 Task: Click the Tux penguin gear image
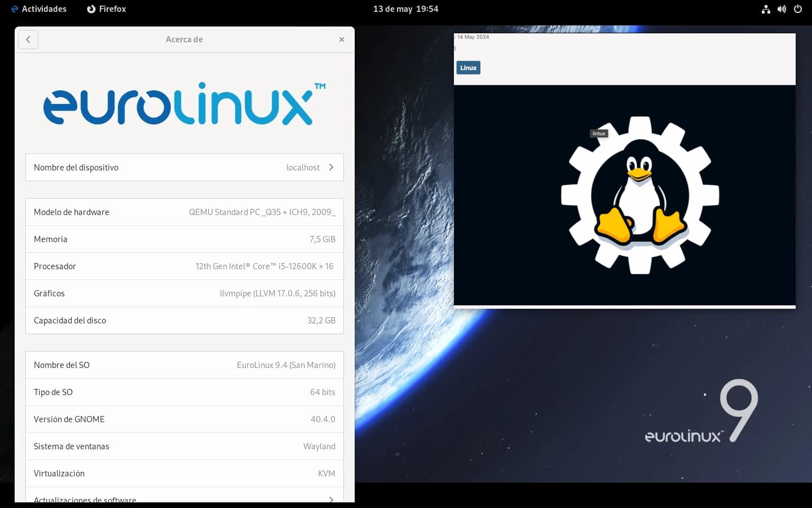coord(640,195)
